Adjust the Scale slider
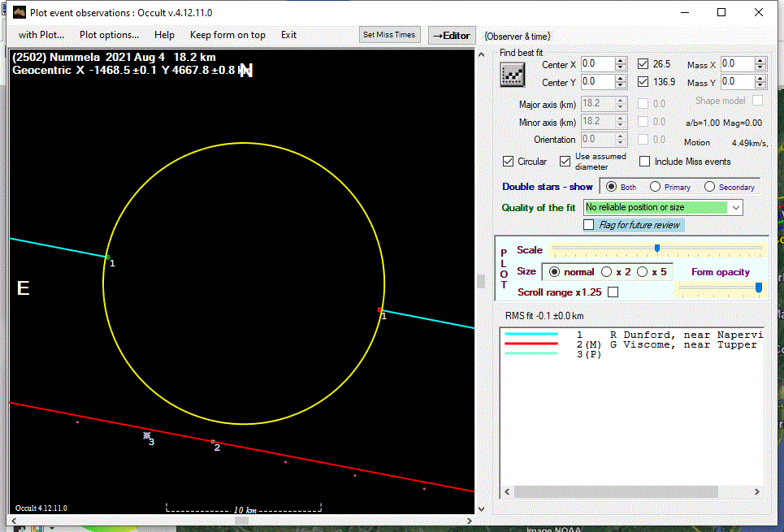The height and width of the screenshot is (532, 784). tap(656, 249)
